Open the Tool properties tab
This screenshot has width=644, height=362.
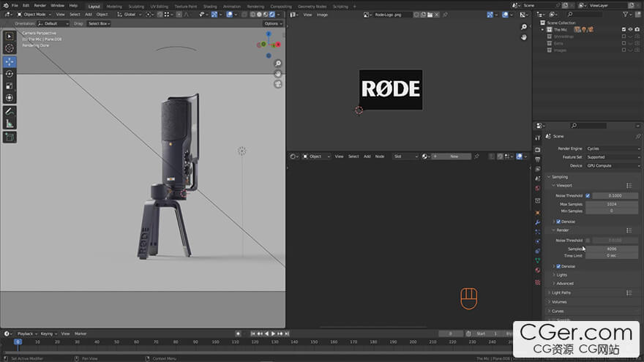coord(538,138)
